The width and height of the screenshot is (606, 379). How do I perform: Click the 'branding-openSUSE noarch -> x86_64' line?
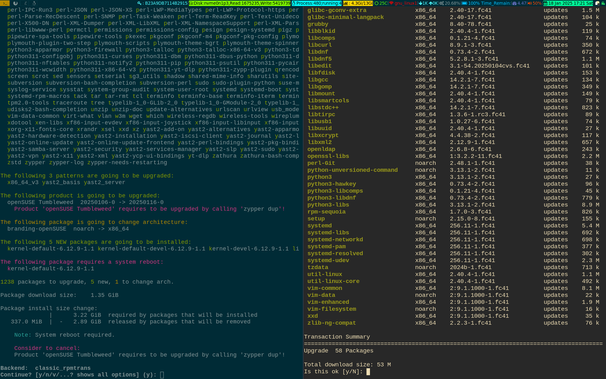68,229
